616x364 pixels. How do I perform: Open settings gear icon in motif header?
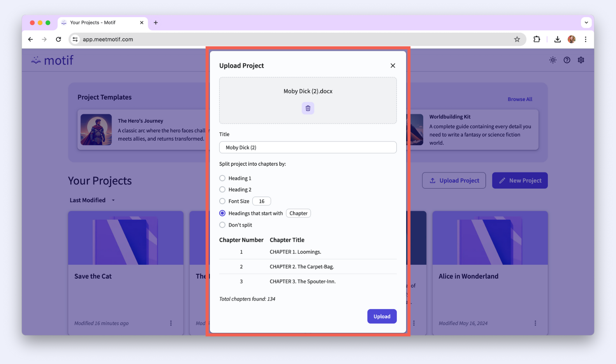[581, 60]
